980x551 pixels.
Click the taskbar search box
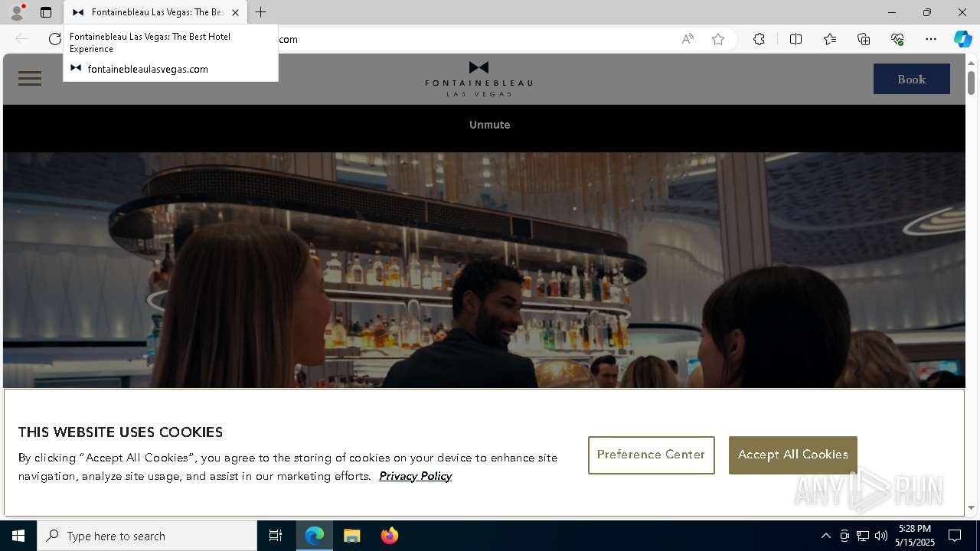click(147, 536)
